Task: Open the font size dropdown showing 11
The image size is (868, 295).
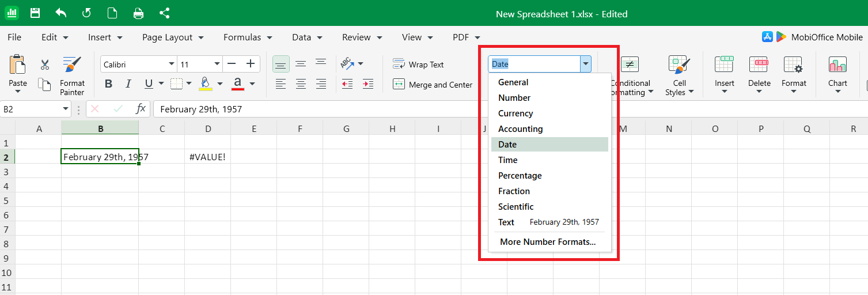Action: click(x=217, y=64)
